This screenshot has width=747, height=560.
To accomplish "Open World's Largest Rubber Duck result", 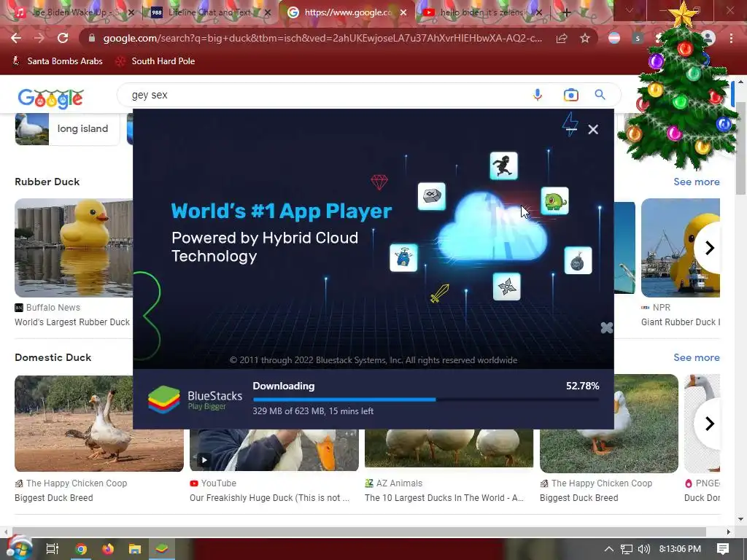I will click(x=72, y=322).
